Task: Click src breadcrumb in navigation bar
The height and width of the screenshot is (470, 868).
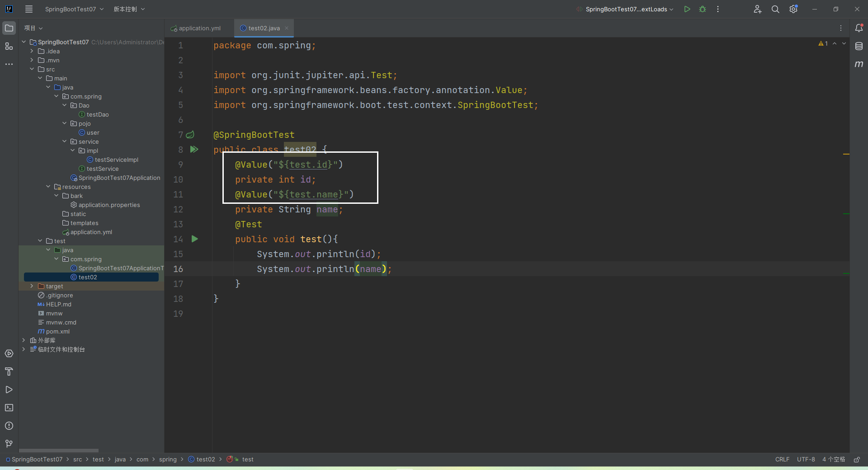Action: 78,460
